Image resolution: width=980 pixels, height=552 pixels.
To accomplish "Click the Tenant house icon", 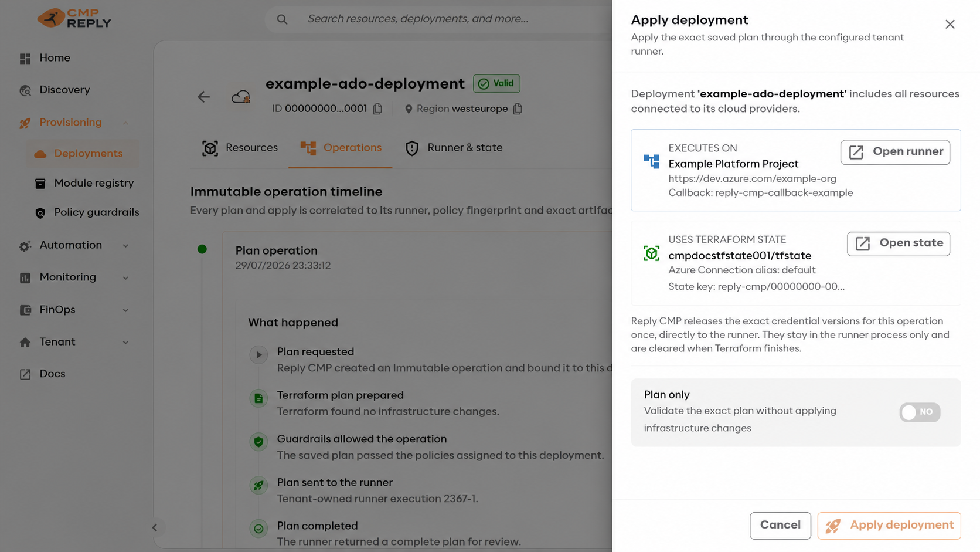I will tap(25, 343).
